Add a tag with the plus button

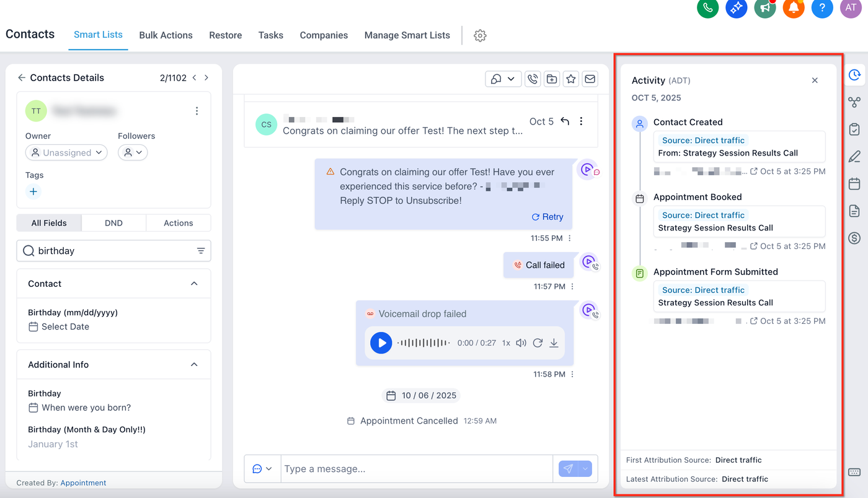pos(33,191)
